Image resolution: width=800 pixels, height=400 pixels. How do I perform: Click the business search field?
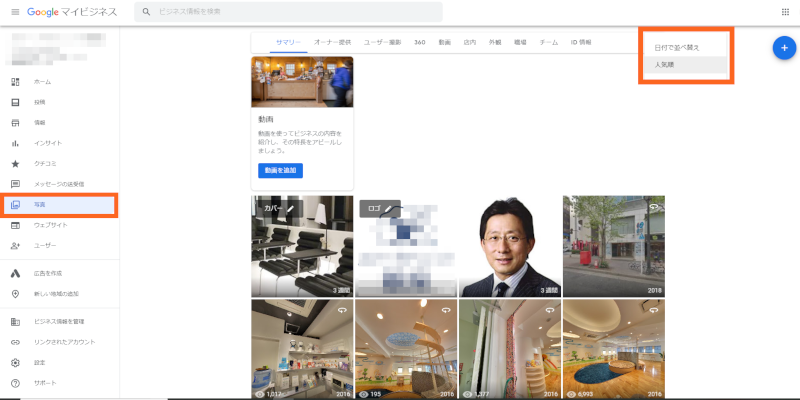click(x=290, y=12)
